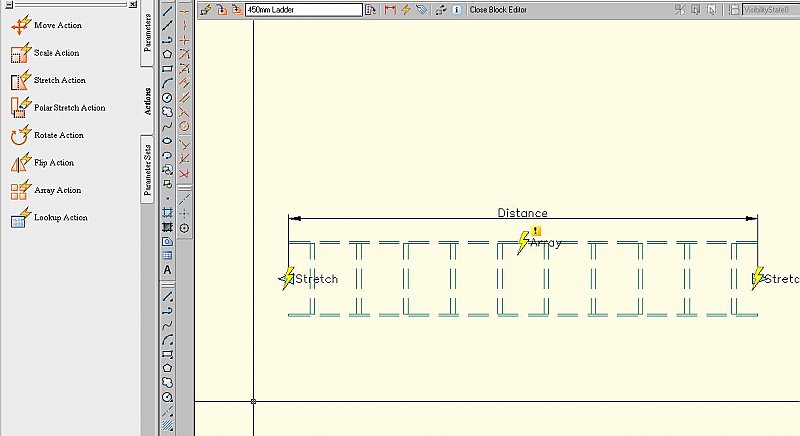Select the Construction Line tool
Viewport: 800px width, 436px height.
[x=167, y=25]
